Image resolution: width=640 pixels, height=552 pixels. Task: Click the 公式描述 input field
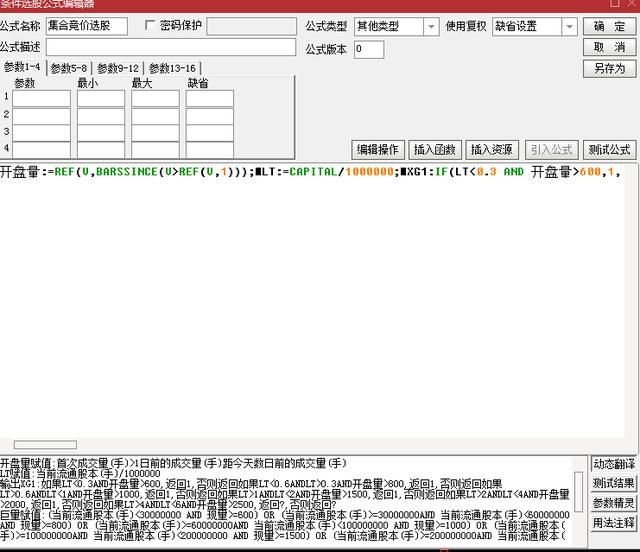tap(171, 47)
